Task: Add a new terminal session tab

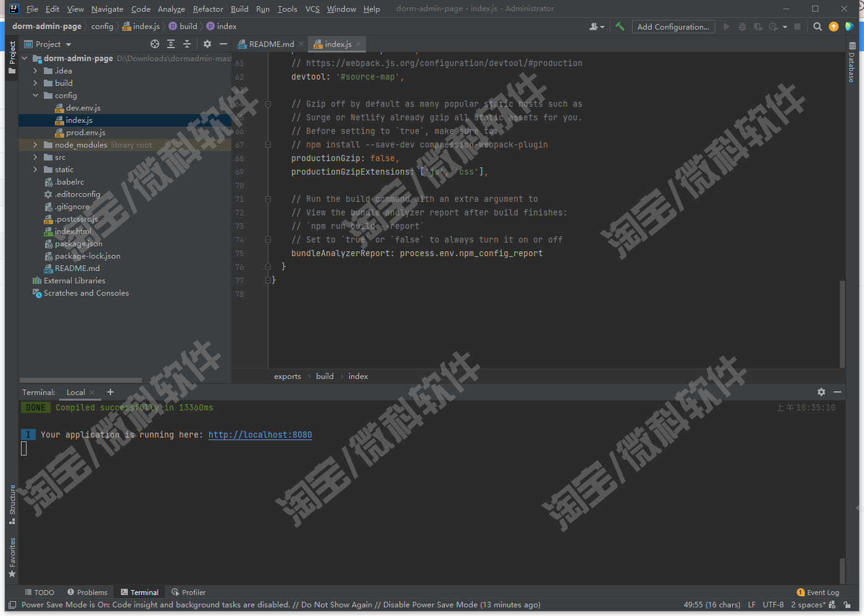Action: click(x=110, y=392)
